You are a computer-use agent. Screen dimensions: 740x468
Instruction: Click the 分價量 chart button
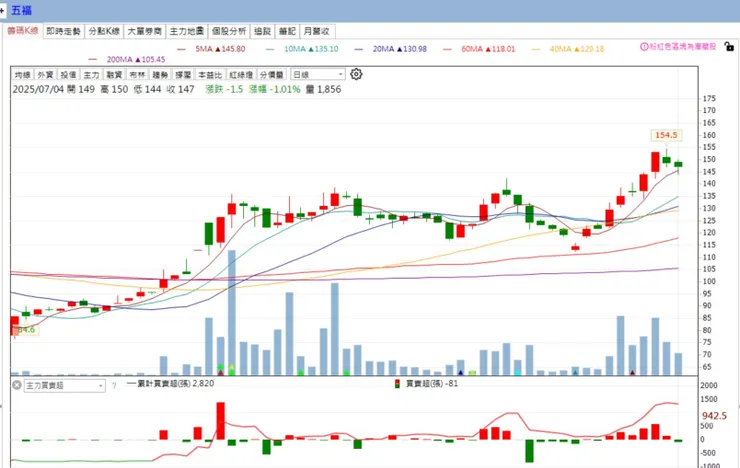pyautogui.click(x=272, y=75)
